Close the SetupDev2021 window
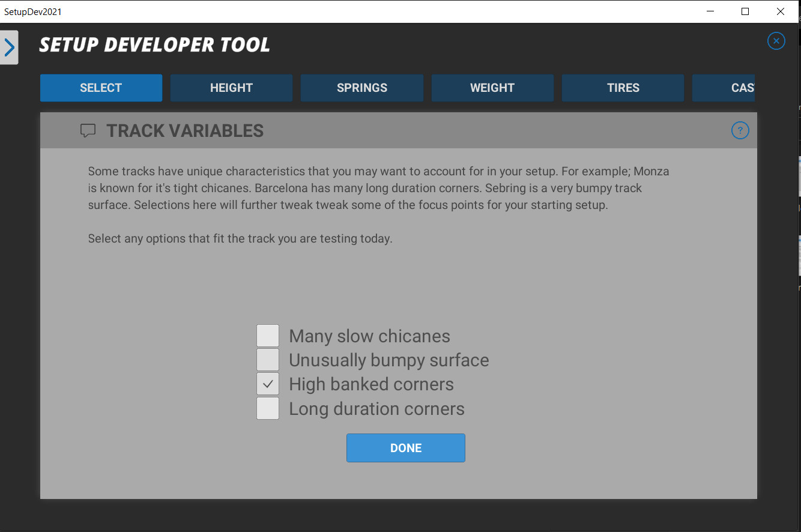 click(780, 11)
